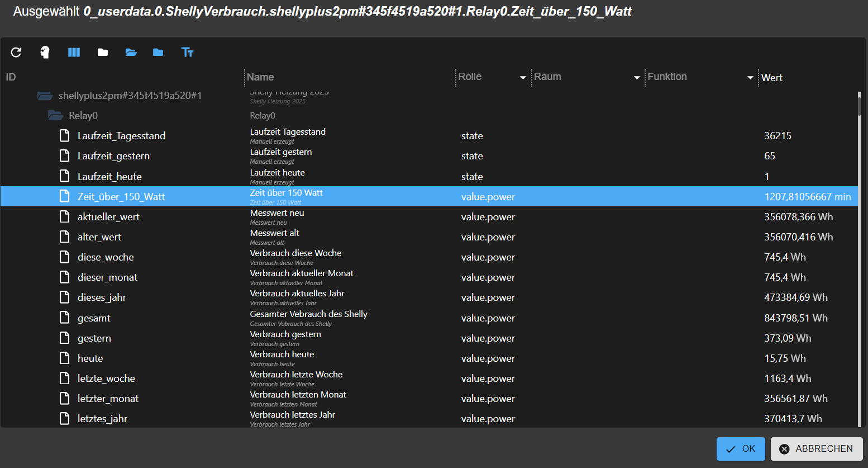
Task: Select the letztes_jahr state
Action: pyautogui.click(x=429, y=418)
